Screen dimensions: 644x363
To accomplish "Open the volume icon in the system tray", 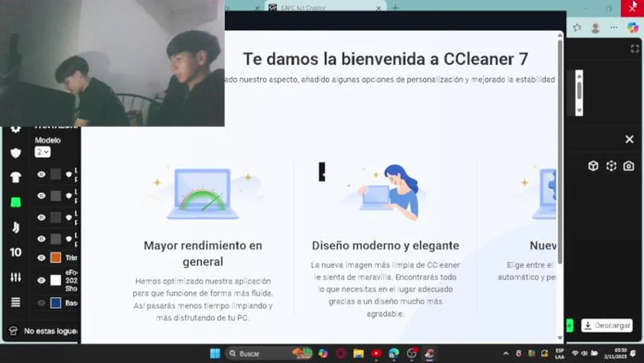I will 585,353.
